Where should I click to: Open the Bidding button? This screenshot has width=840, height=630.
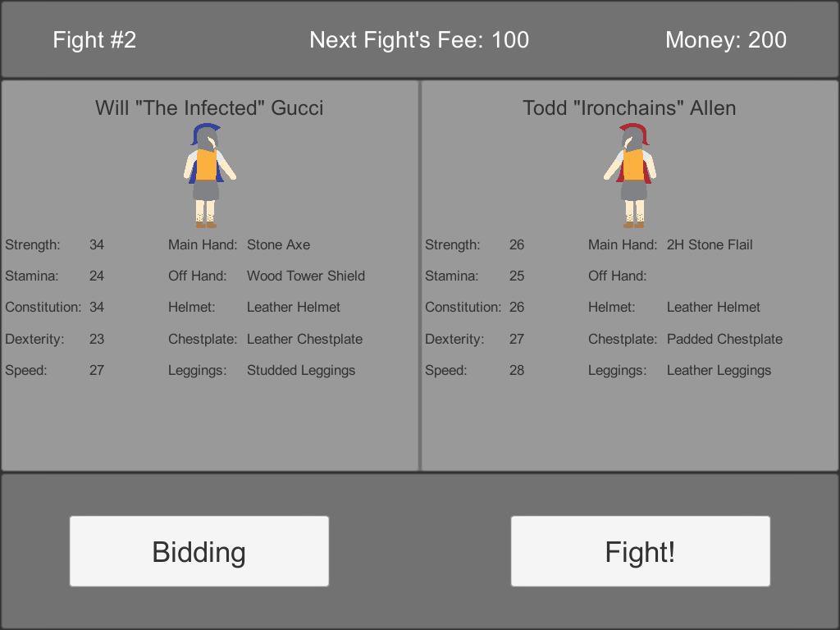(199, 551)
